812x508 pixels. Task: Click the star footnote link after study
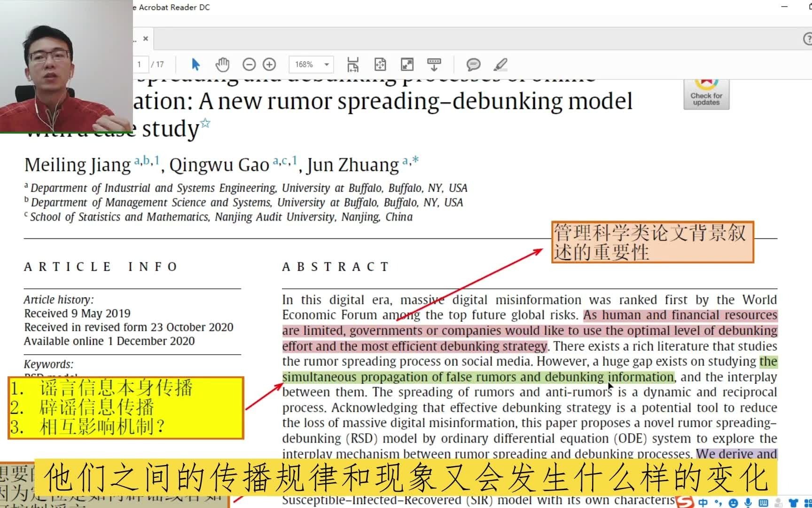[x=205, y=123]
